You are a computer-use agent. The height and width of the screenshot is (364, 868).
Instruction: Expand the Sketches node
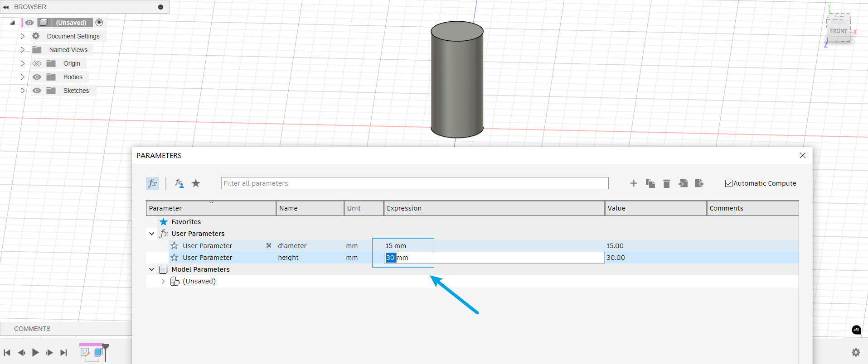coord(22,91)
